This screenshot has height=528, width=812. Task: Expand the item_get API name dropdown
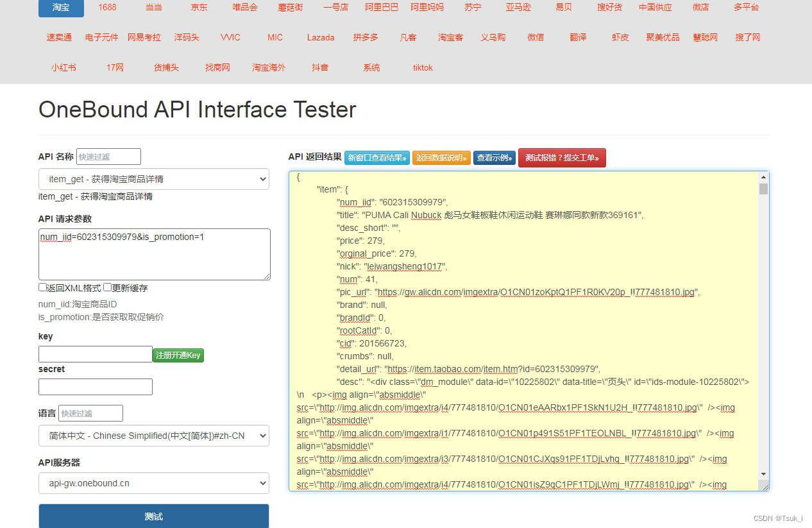154,179
